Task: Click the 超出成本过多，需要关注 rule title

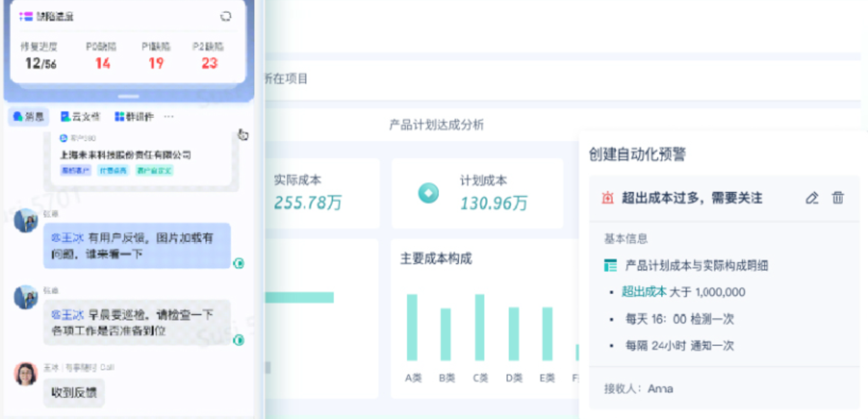Action: tap(692, 198)
